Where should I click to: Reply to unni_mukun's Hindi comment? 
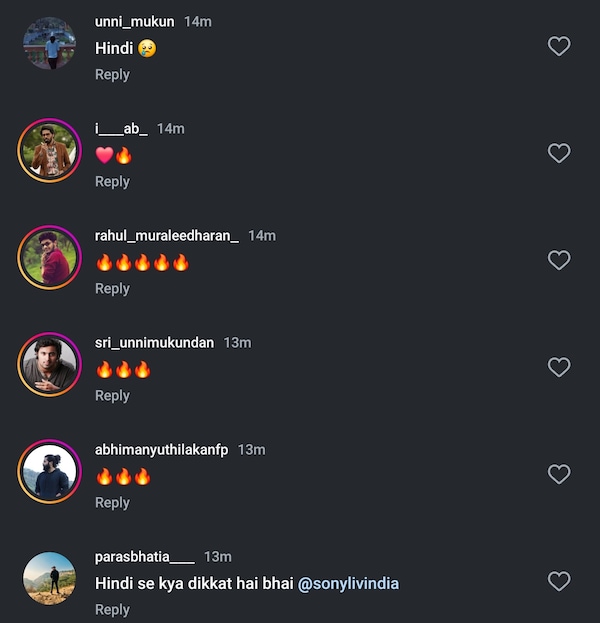112,74
